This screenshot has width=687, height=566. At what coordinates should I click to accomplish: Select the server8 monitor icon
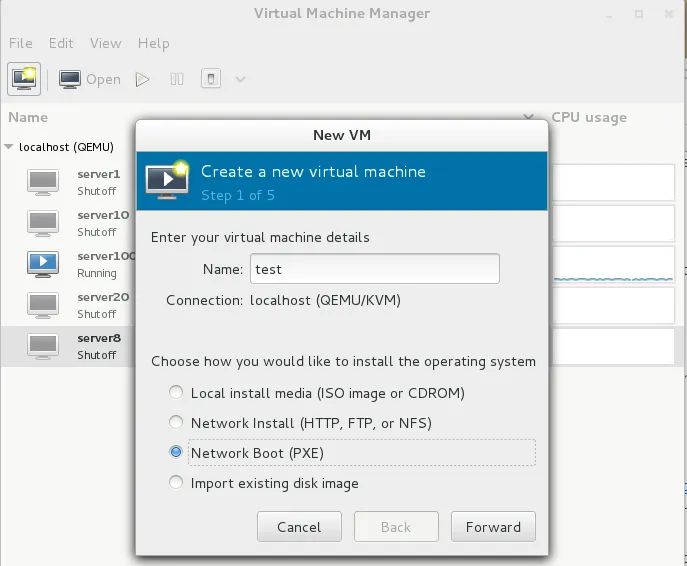coord(42,346)
